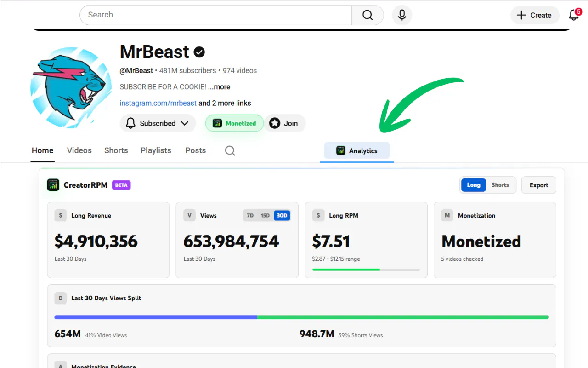
Task: Expand the channel description with ...more
Action: 219,87
